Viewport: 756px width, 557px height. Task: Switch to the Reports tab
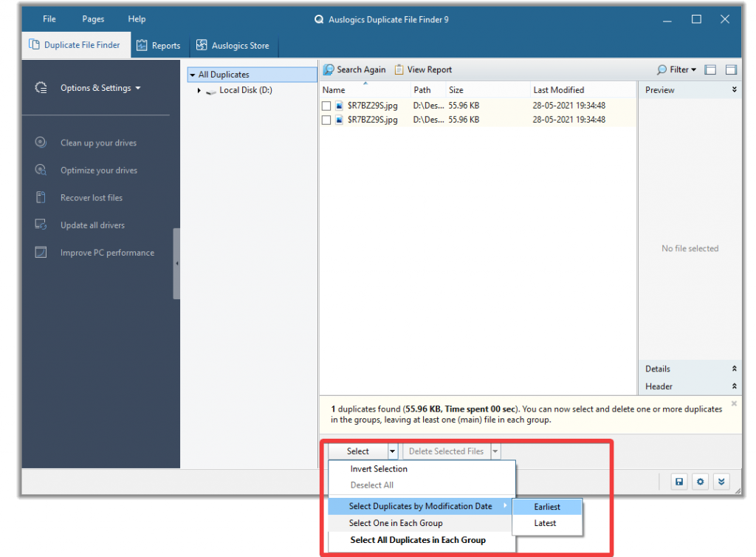[159, 45]
